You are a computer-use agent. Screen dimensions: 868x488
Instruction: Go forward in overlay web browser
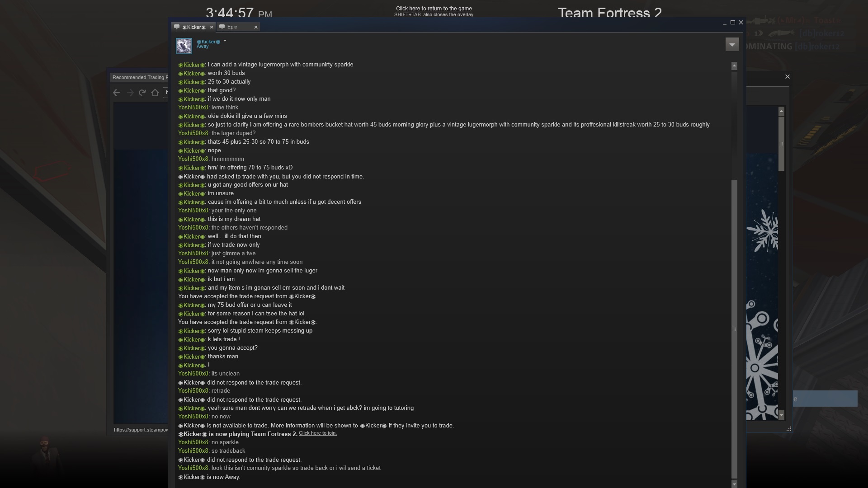pyautogui.click(x=130, y=93)
